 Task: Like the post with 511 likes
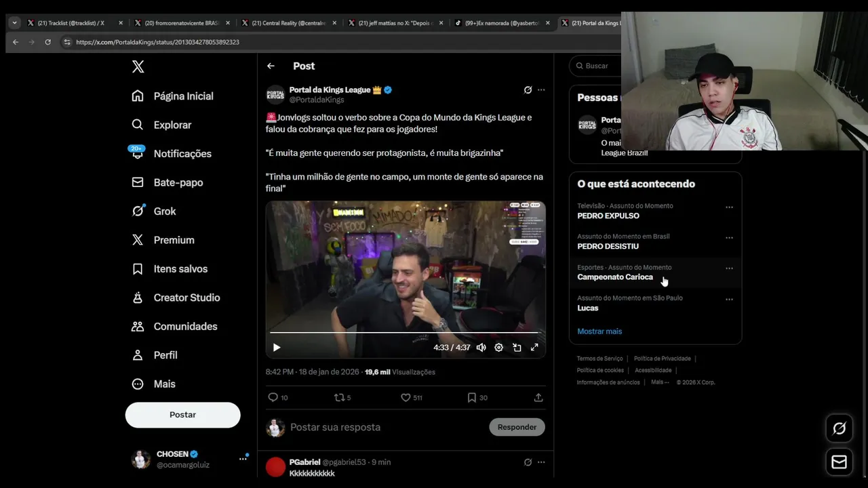[411, 398]
